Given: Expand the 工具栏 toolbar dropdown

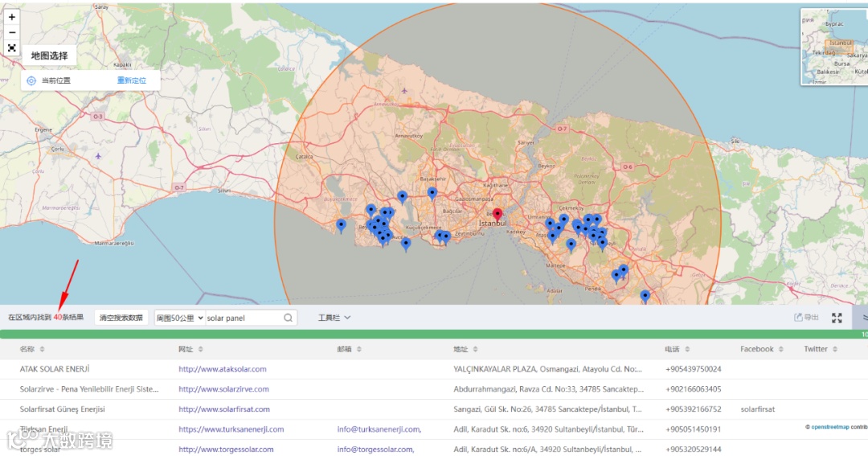Looking at the screenshot, I should (334, 318).
